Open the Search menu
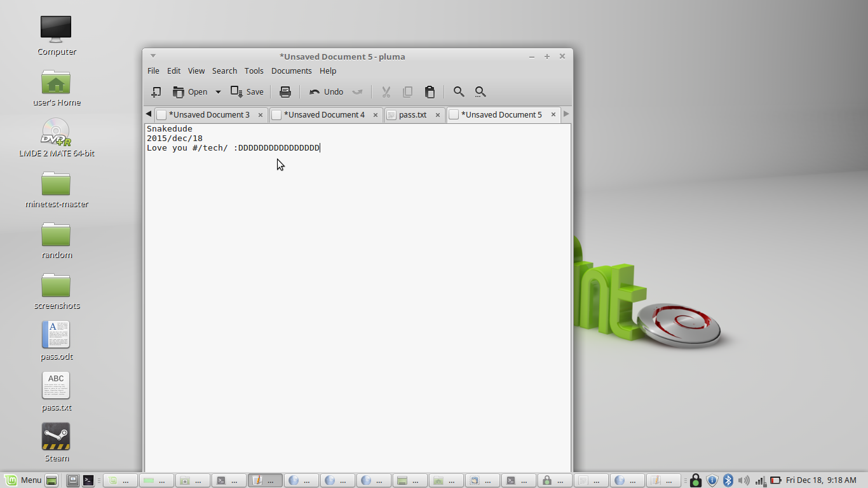This screenshot has width=868, height=488. pyautogui.click(x=224, y=71)
